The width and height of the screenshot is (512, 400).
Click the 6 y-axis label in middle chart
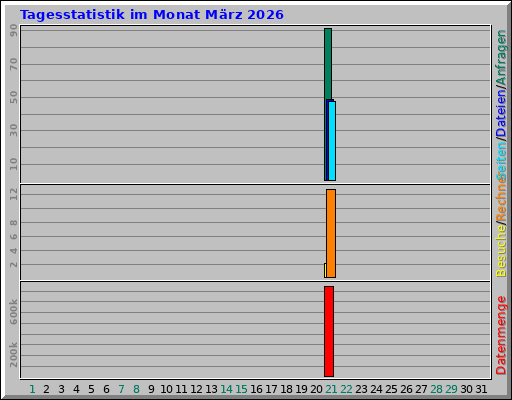pyautogui.click(x=13, y=236)
